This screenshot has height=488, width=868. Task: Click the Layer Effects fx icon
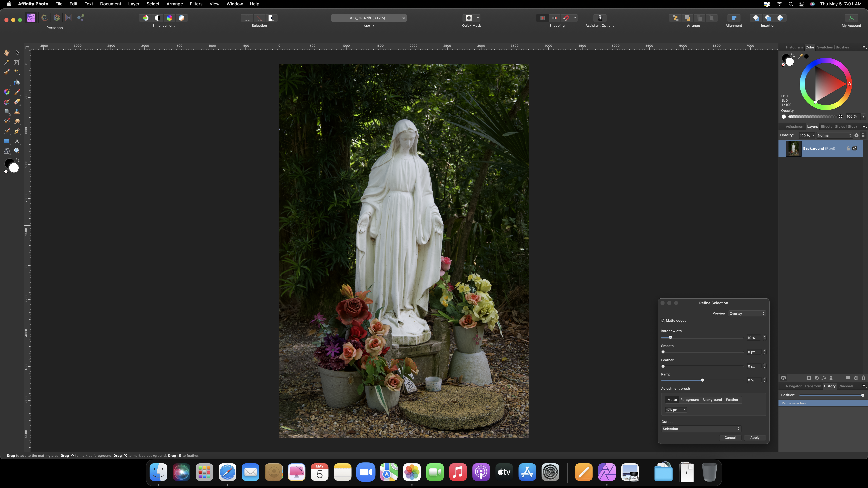coord(824,378)
